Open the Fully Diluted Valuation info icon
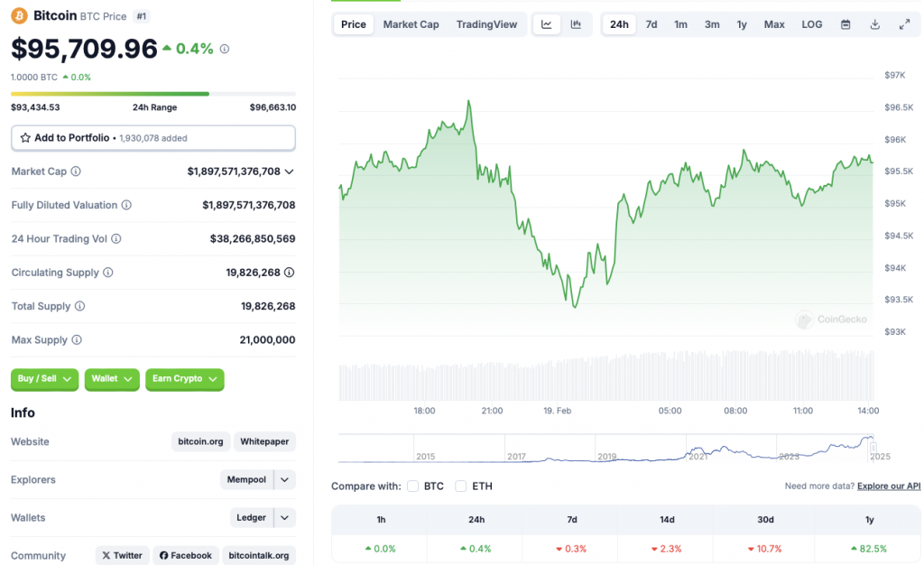924x565 pixels. (126, 205)
